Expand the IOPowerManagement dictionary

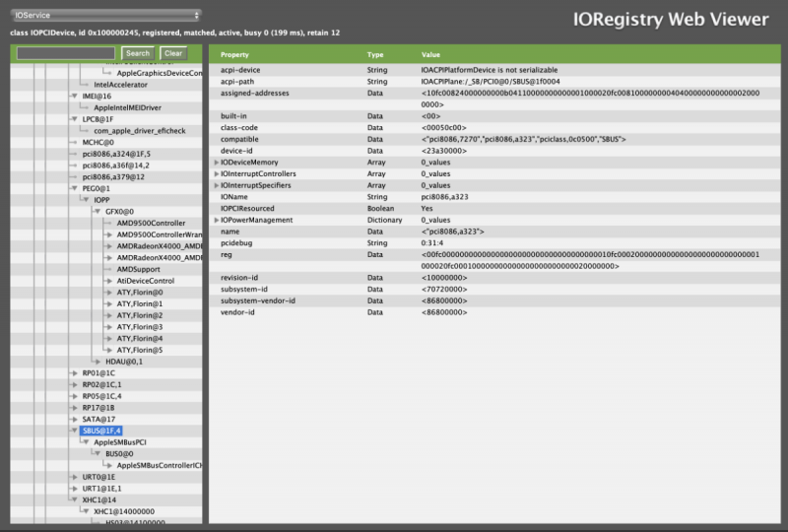coord(217,221)
